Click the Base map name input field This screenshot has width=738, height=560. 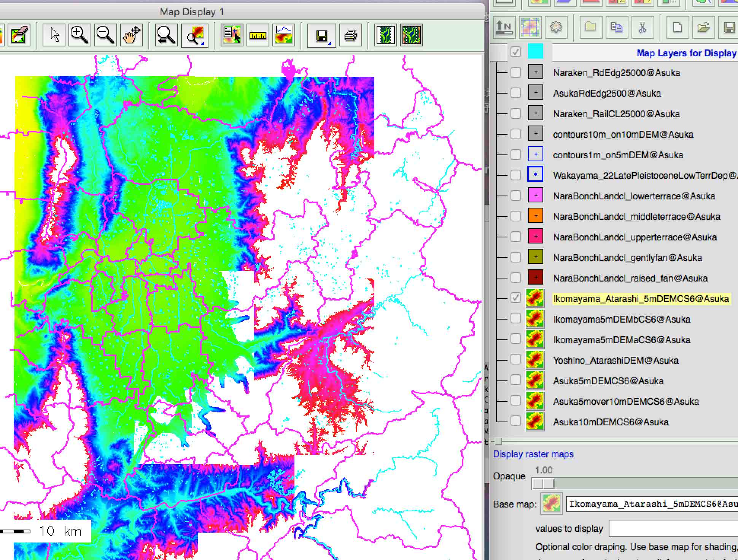pyautogui.click(x=652, y=504)
